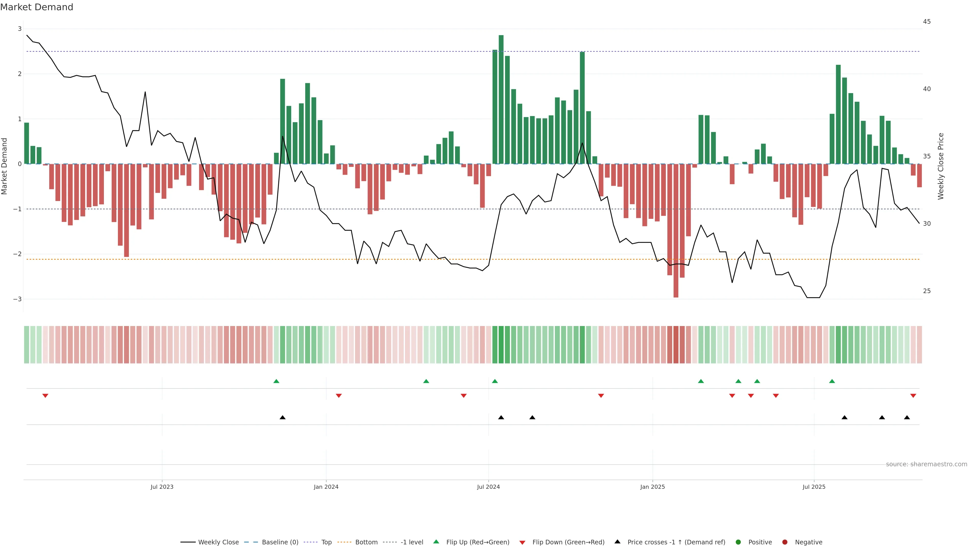
Task: Click the green Flip Up legend triangle
Action: (x=436, y=542)
